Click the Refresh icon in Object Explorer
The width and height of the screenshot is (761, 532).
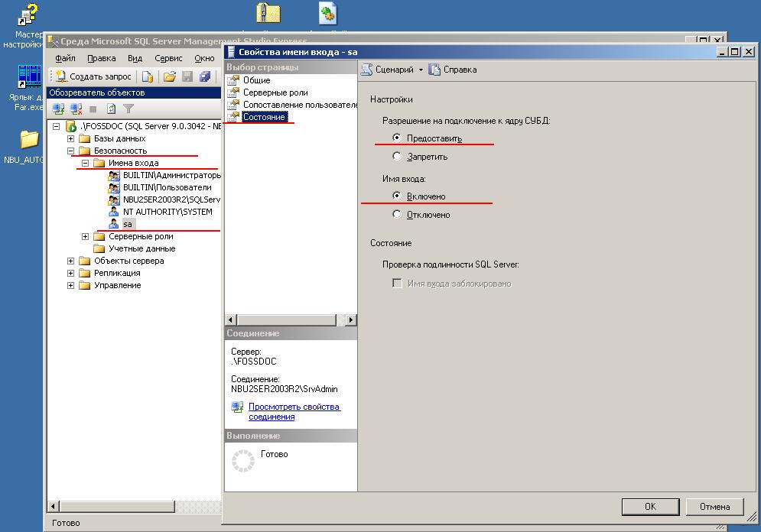point(111,109)
